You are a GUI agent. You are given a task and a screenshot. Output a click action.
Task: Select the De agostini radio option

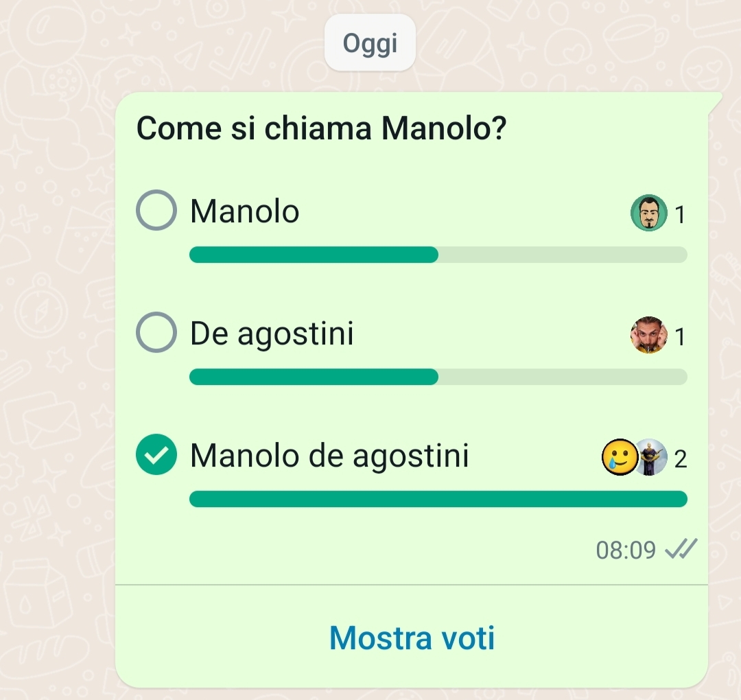(x=156, y=332)
